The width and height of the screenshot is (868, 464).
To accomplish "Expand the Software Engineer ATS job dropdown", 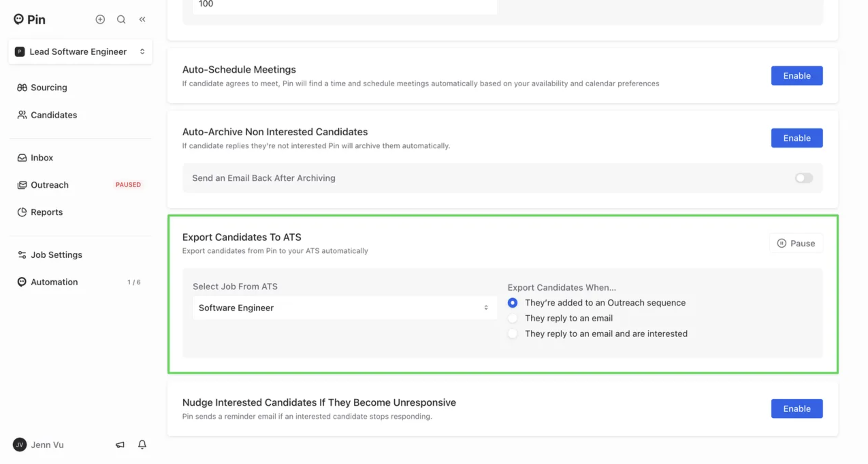I will coord(344,308).
